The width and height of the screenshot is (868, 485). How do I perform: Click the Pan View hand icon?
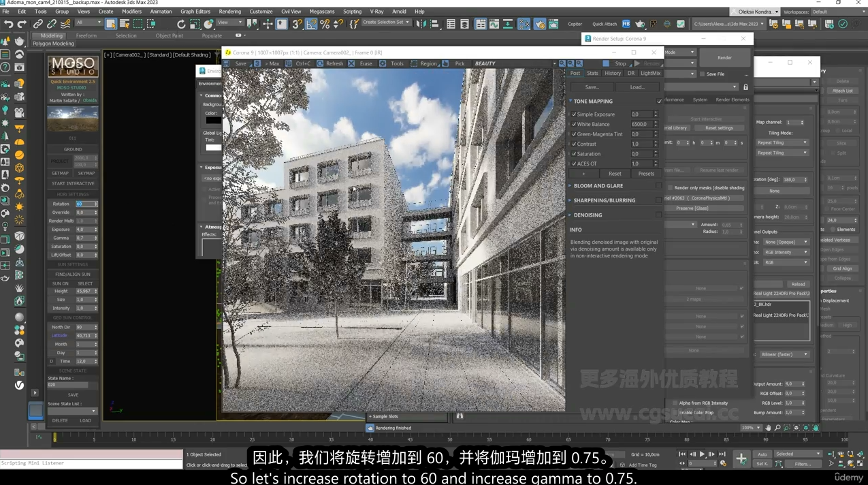(x=768, y=428)
